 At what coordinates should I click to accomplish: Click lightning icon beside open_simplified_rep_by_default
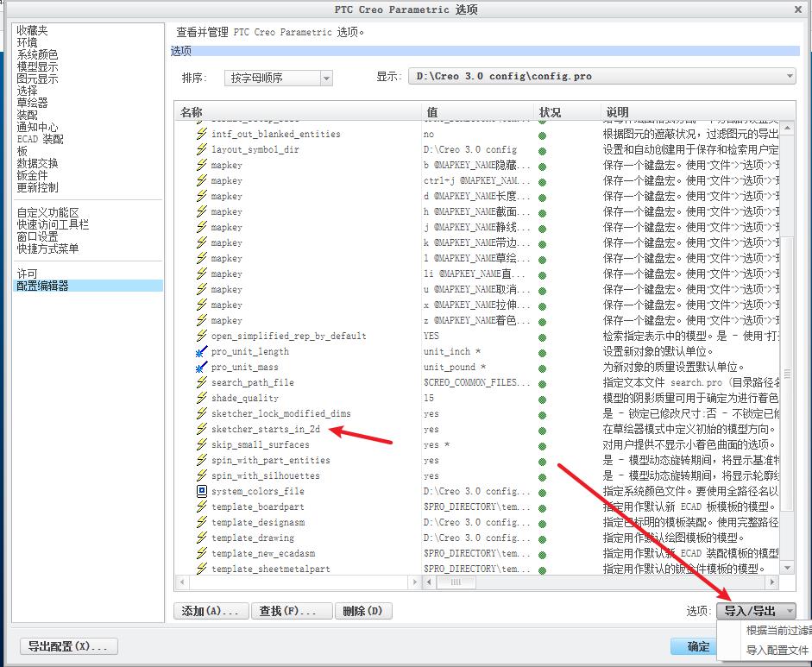coord(201,336)
